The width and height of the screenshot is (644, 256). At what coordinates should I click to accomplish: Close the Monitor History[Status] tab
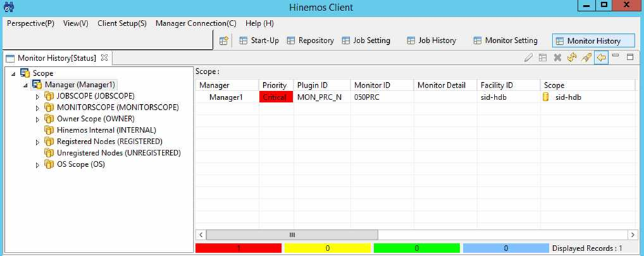[x=104, y=58]
